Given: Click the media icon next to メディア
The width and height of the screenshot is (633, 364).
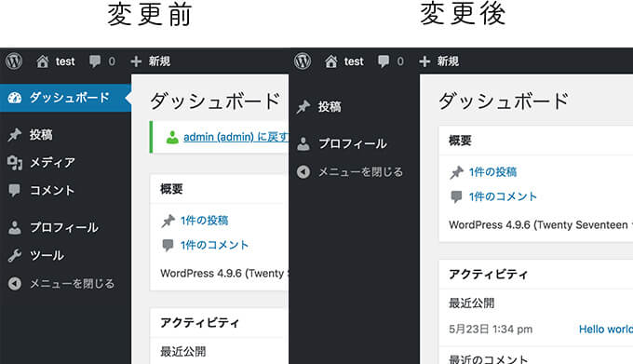Looking at the screenshot, I should pyautogui.click(x=15, y=163).
